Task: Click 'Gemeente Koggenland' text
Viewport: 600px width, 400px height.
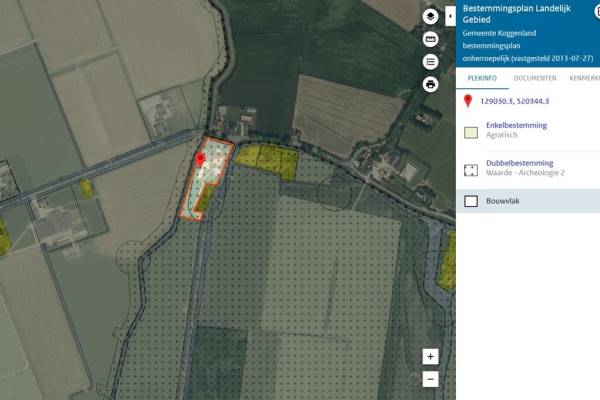Action: click(499, 33)
